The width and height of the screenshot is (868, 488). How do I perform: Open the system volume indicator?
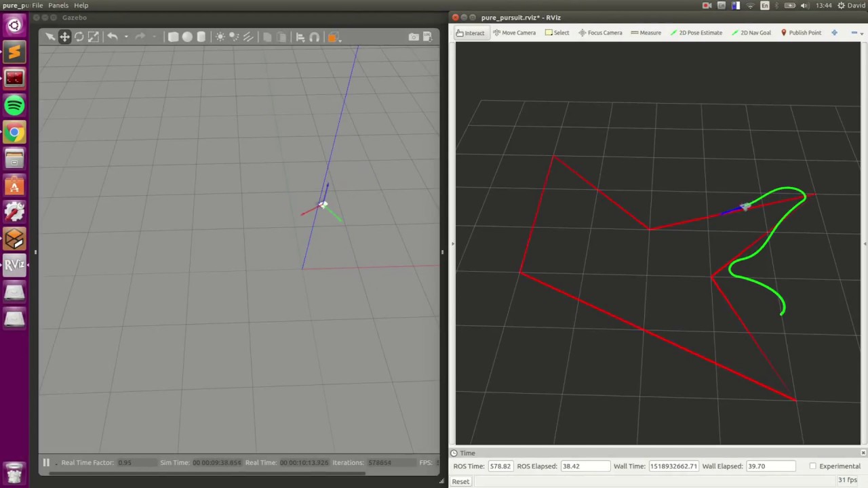pyautogui.click(x=804, y=5)
